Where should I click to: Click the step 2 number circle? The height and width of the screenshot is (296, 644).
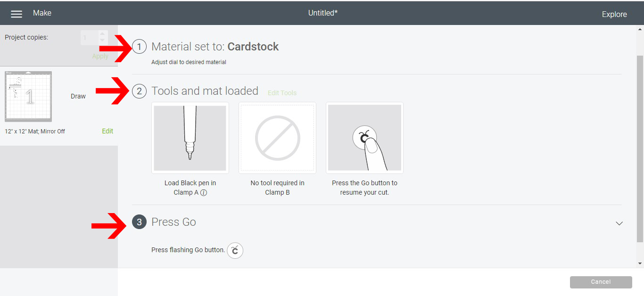pyautogui.click(x=139, y=91)
